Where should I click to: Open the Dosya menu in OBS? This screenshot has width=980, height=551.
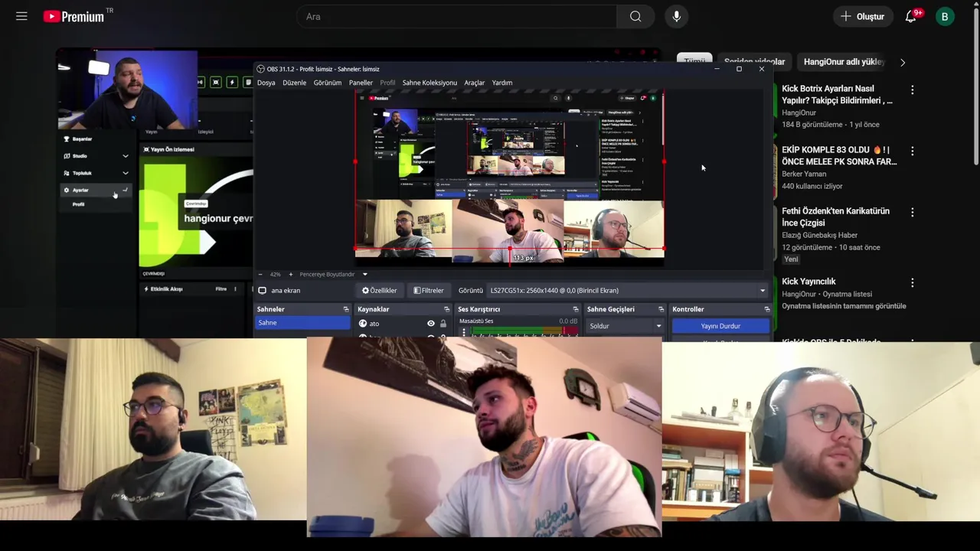click(x=266, y=83)
